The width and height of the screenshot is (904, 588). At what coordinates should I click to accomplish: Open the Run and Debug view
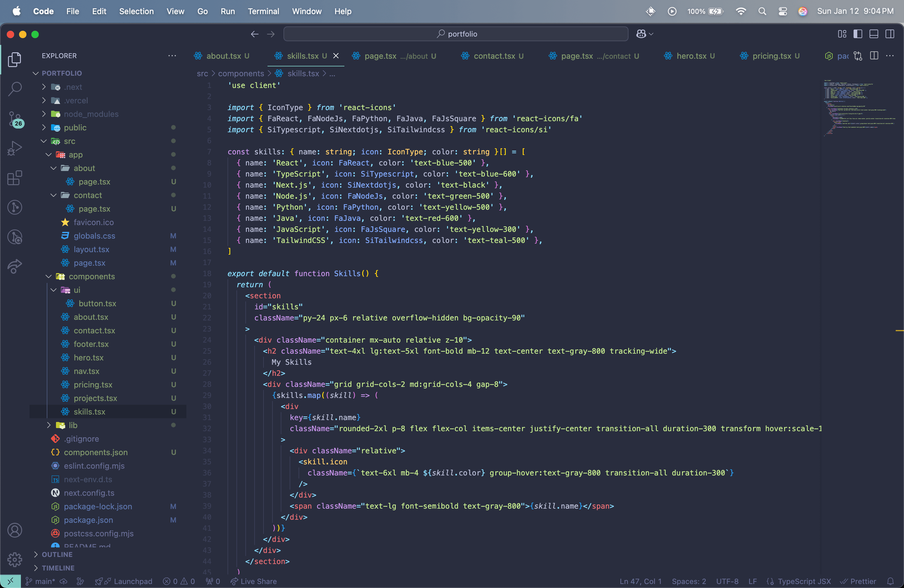point(14,148)
